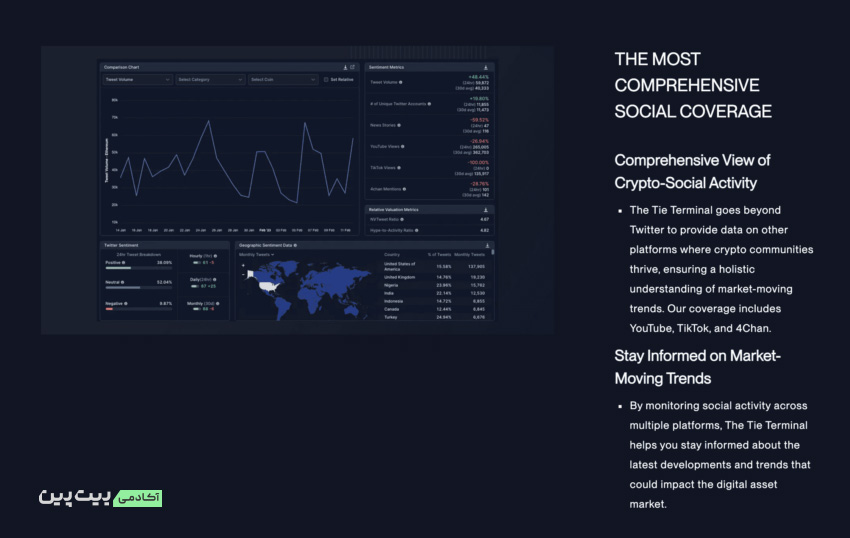Click info icon next to 4chan Mentions
The height and width of the screenshot is (538, 850).
pos(404,189)
